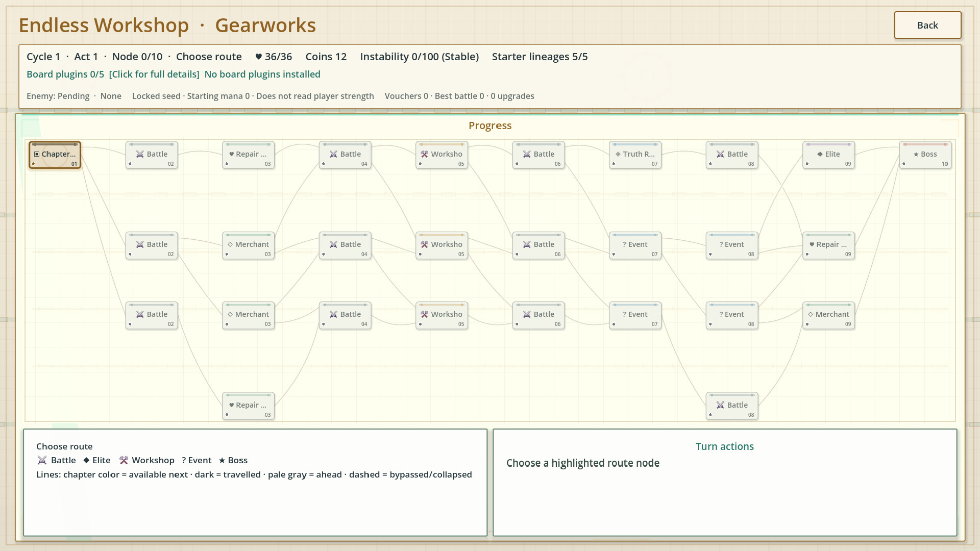Click the 'Endless Workshop' title text
The height and width of the screenshot is (551, 980).
(x=104, y=25)
